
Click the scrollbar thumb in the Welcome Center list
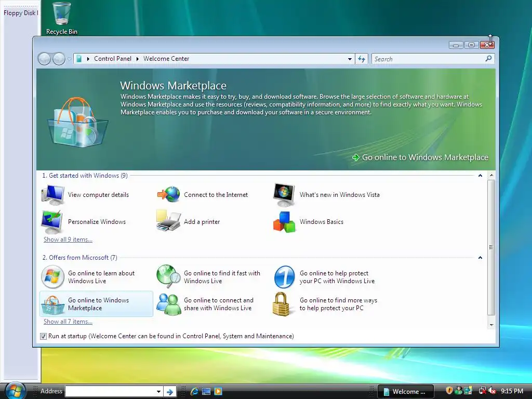coord(491,247)
